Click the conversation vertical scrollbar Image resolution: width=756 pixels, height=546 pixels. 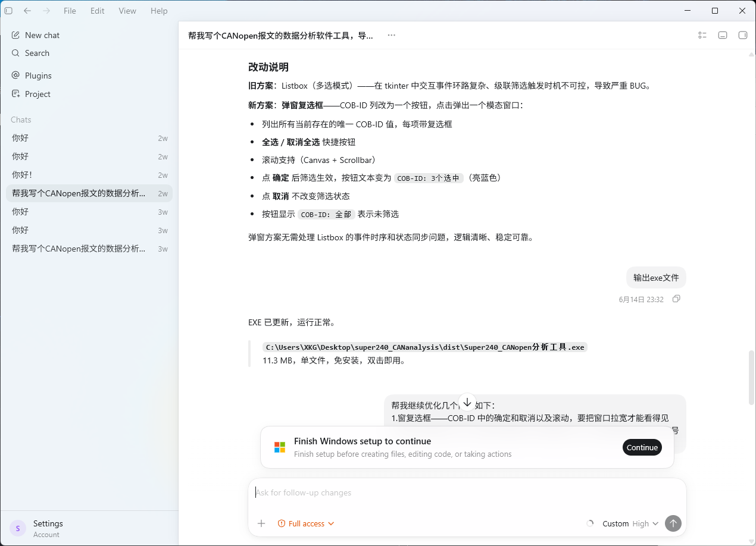(752, 378)
